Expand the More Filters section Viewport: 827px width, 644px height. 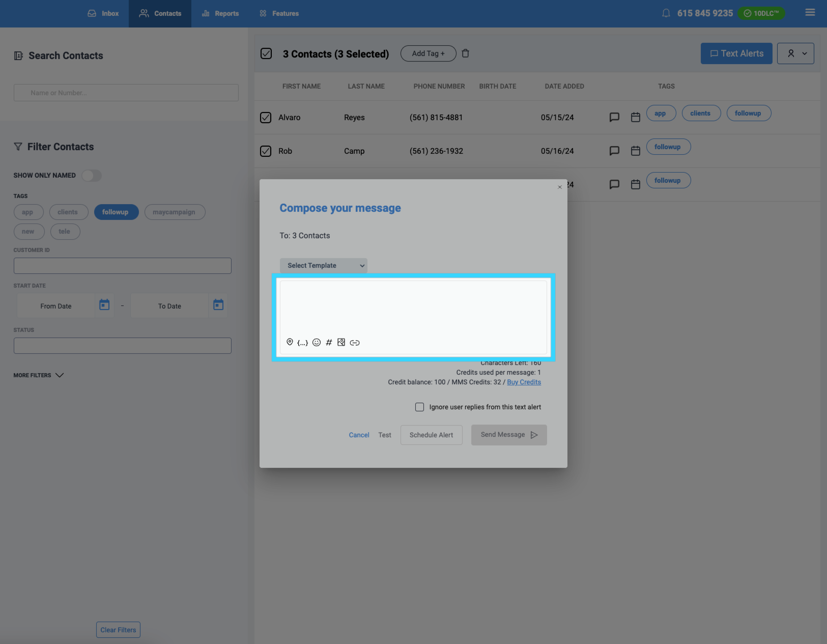pos(39,375)
